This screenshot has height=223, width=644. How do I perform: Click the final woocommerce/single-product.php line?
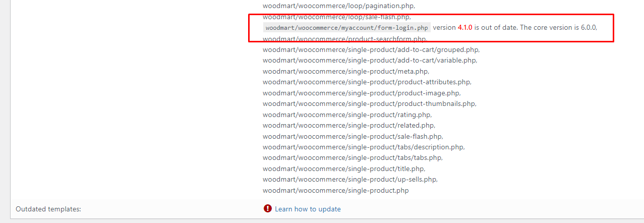pyautogui.click(x=336, y=190)
